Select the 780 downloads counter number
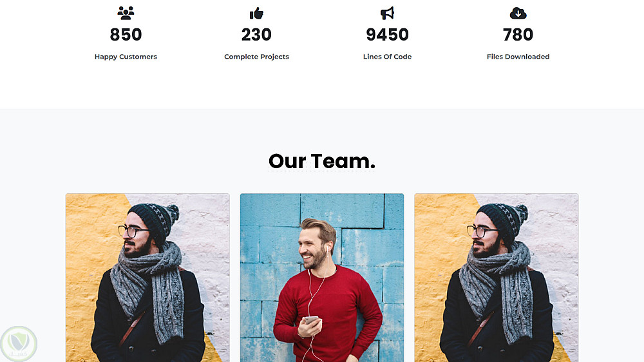This screenshot has height=362, width=644. (x=518, y=35)
